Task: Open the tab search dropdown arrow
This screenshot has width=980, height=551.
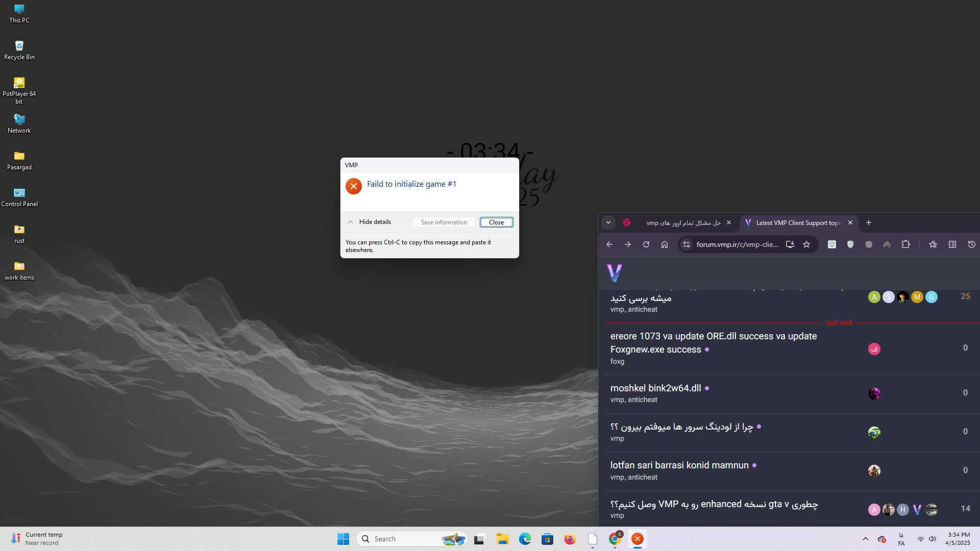Action: 608,222
